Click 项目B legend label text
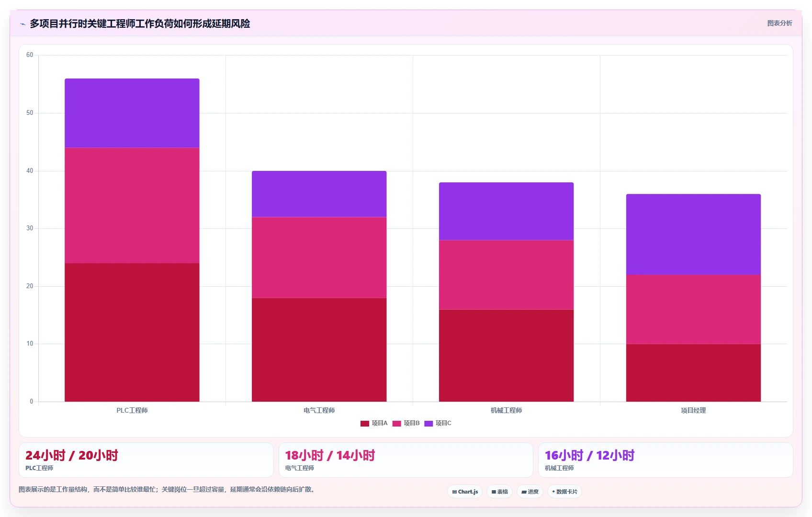The image size is (812, 517). (x=412, y=423)
